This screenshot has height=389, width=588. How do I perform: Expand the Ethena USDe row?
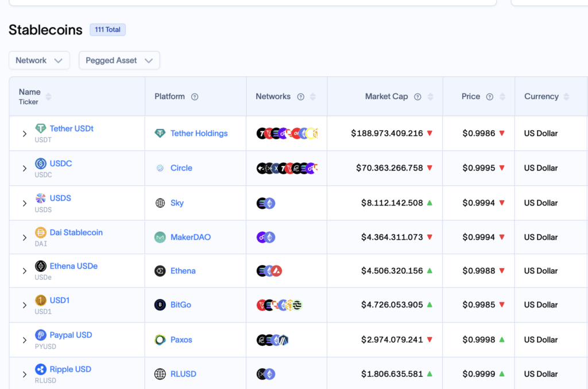click(24, 271)
